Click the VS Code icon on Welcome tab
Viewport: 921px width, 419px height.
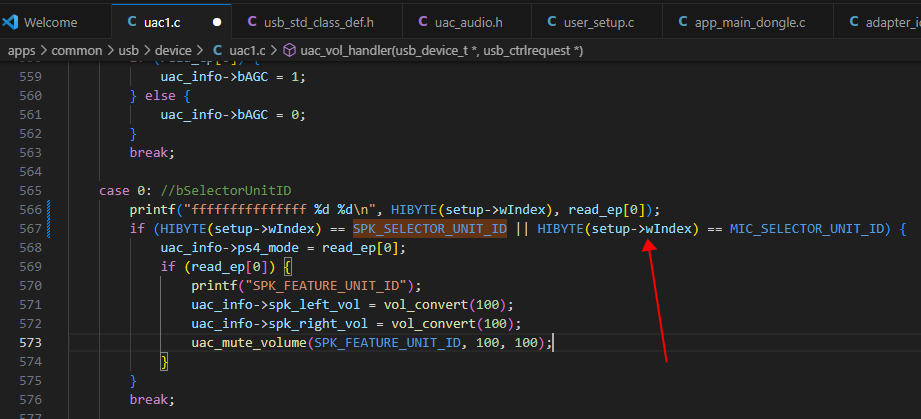click(x=11, y=22)
